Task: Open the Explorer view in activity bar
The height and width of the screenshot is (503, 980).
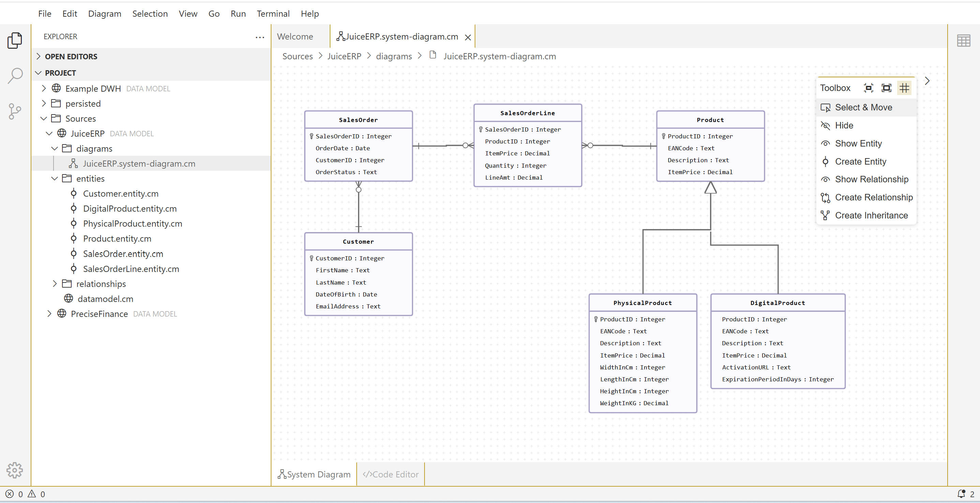Action: click(15, 40)
